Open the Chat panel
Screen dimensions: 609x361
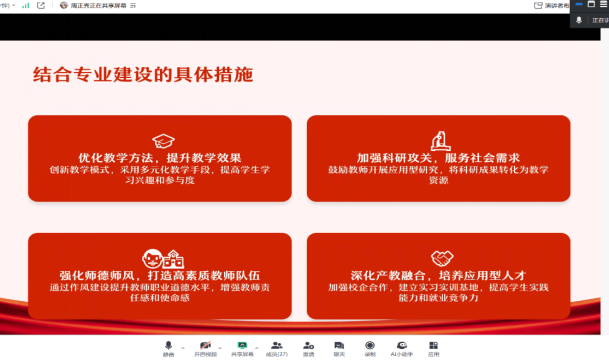coord(339,348)
